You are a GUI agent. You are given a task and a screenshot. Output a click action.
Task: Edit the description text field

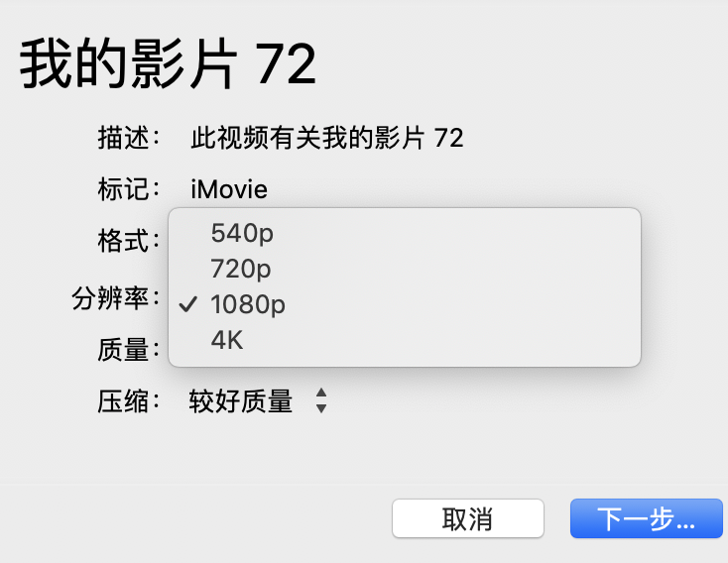(327, 138)
